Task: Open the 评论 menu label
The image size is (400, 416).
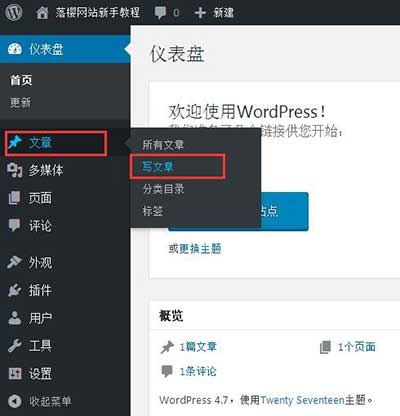Action: point(40,226)
